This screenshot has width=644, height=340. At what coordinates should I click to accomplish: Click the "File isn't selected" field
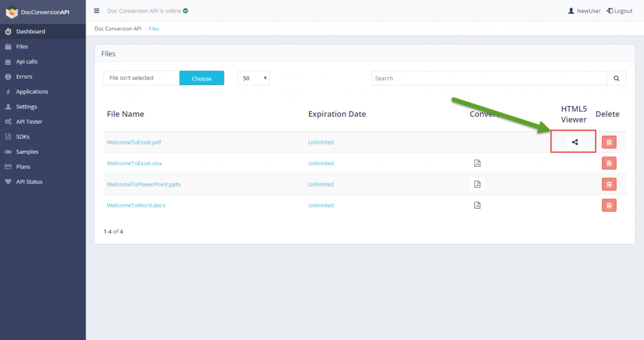click(x=142, y=78)
